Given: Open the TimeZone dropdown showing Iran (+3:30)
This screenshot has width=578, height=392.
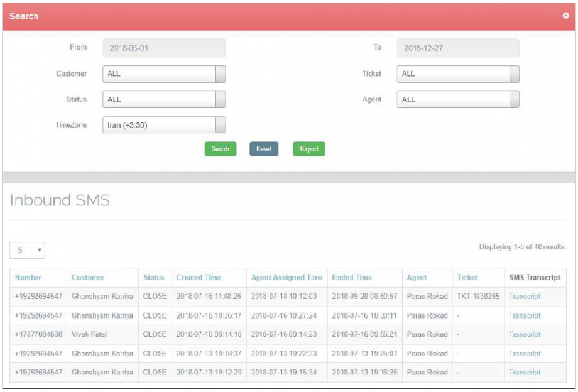Looking at the screenshot, I should pos(163,124).
